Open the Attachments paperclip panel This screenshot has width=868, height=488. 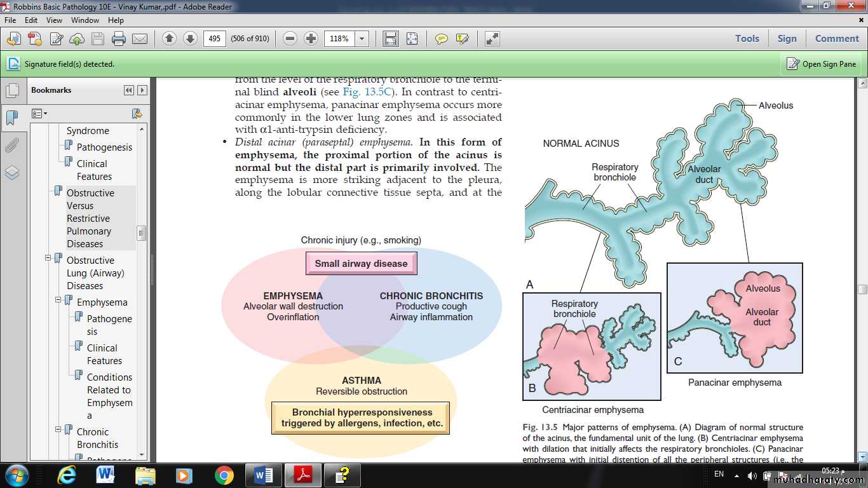12,146
